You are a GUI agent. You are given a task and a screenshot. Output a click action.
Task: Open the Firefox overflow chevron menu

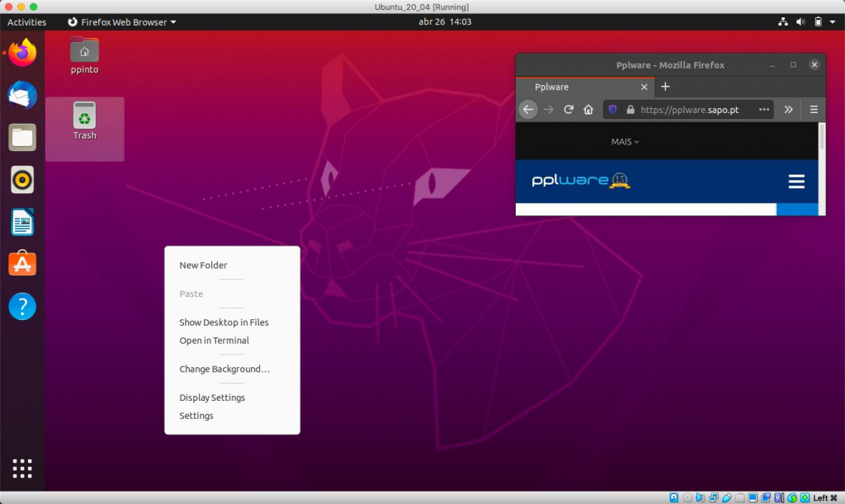tap(788, 109)
